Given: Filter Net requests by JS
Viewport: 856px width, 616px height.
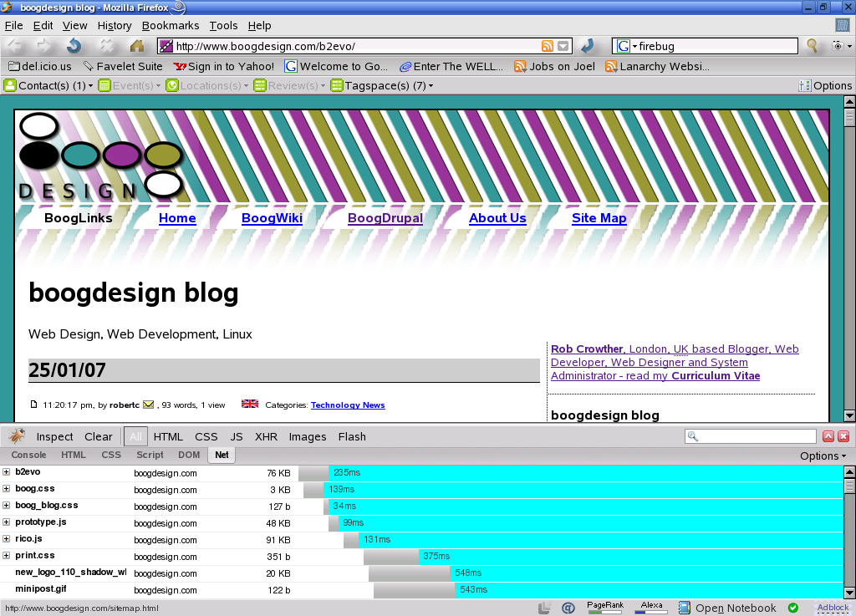Looking at the screenshot, I should pyautogui.click(x=237, y=436).
